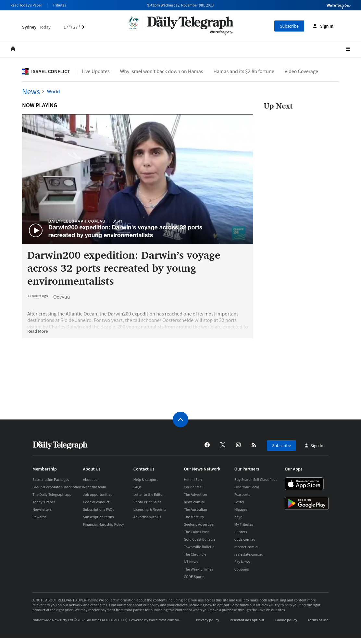Click the Oovvuu source link

click(62, 297)
